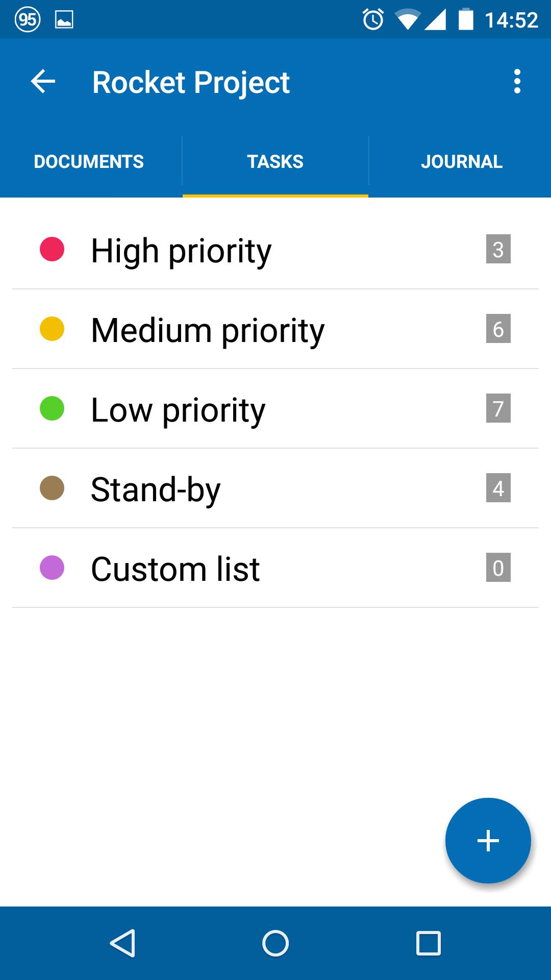Image resolution: width=551 pixels, height=980 pixels.
Task: Tap the Android back navigation triangle
Action: click(x=122, y=943)
